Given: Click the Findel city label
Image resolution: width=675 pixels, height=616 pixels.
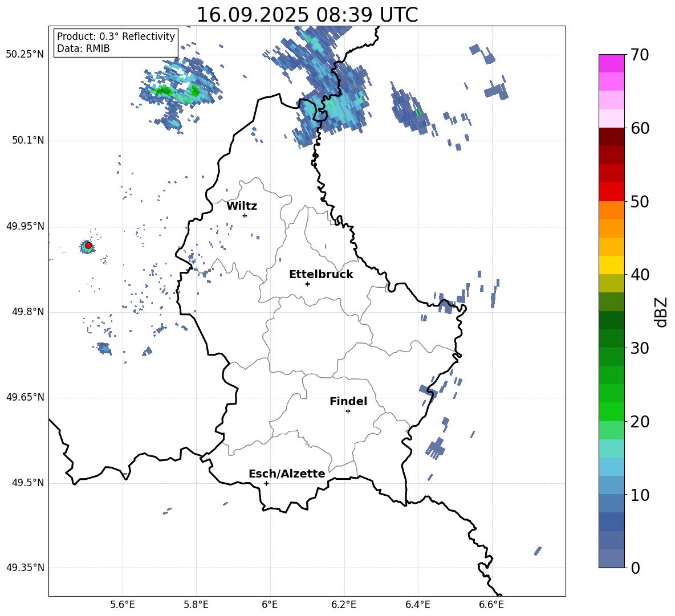Looking at the screenshot, I should tap(348, 401).
